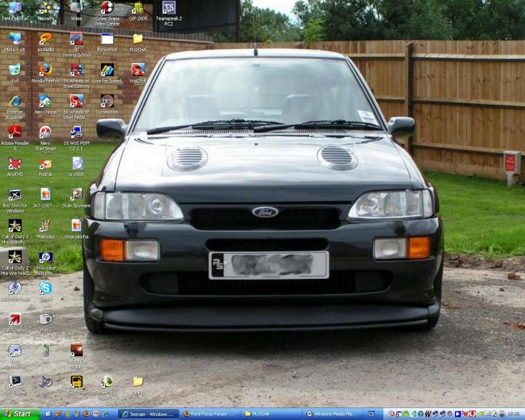The height and width of the screenshot is (420, 525).
Task: Launch DAEMON Tools from desktop
Action: point(14,287)
